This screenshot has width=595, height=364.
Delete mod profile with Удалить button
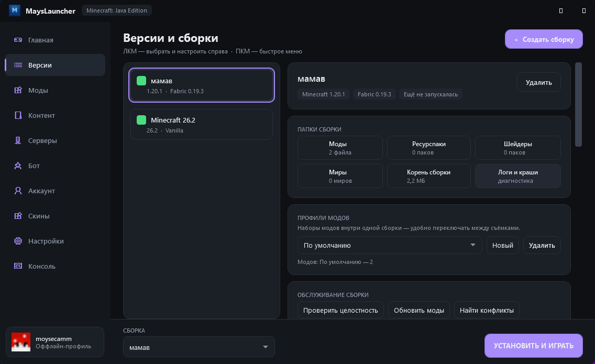pyautogui.click(x=542, y=245)
